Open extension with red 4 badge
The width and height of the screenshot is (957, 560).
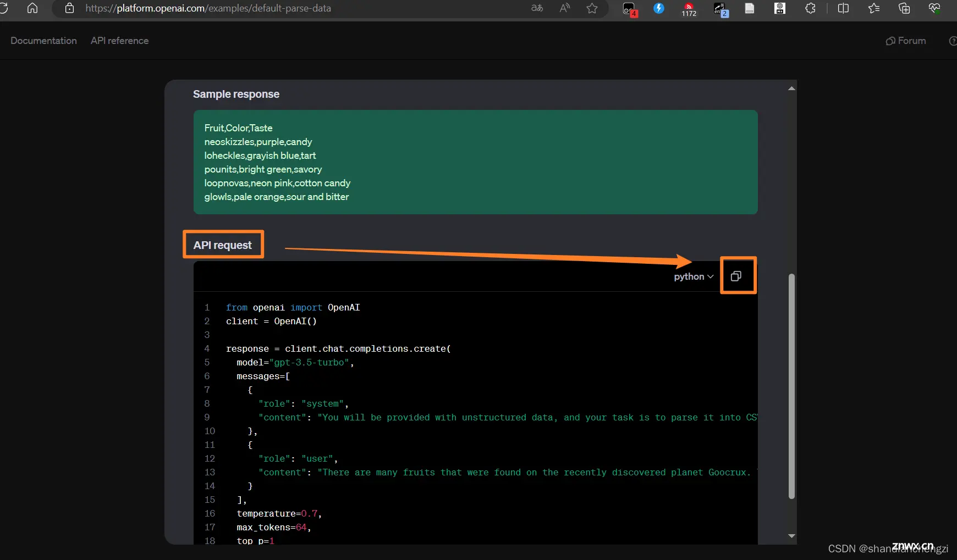pos(629,9)
